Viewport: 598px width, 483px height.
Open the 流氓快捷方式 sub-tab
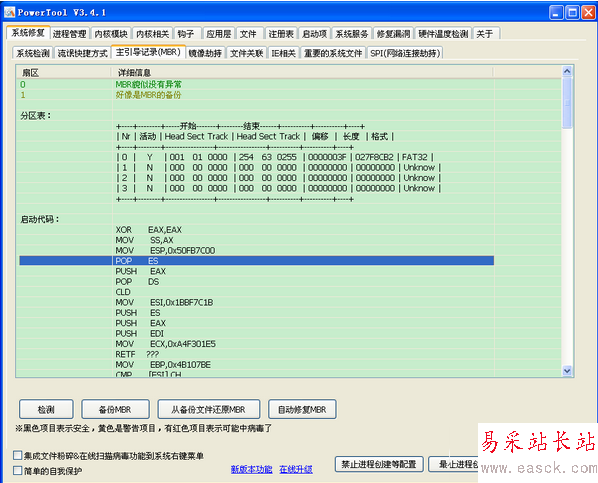82,53
